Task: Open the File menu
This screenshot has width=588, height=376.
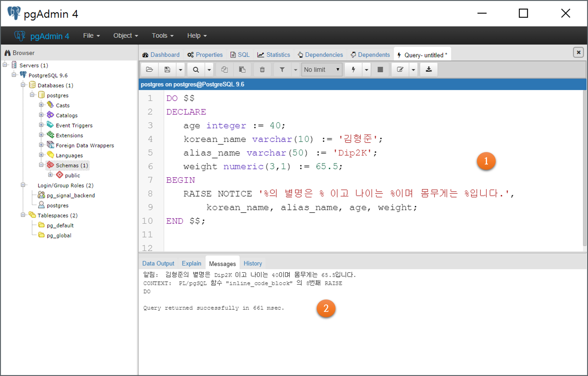Action: click(91, 35)
